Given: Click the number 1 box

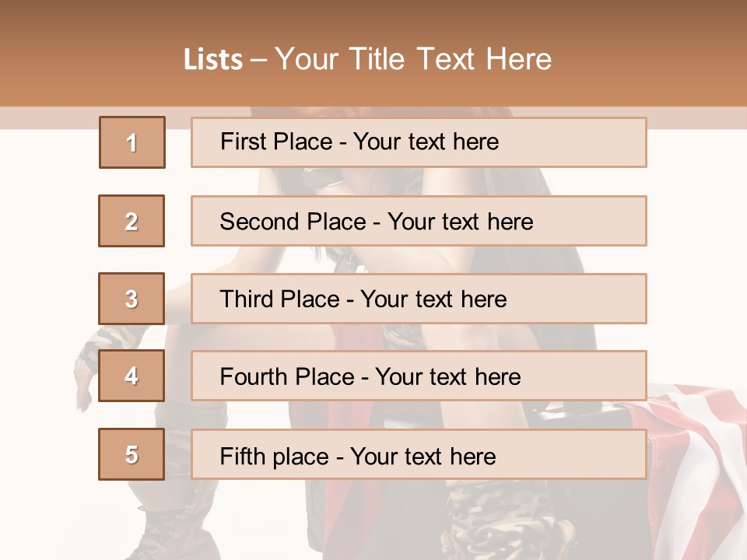Looking at the screenshot, I should point(132,142).
